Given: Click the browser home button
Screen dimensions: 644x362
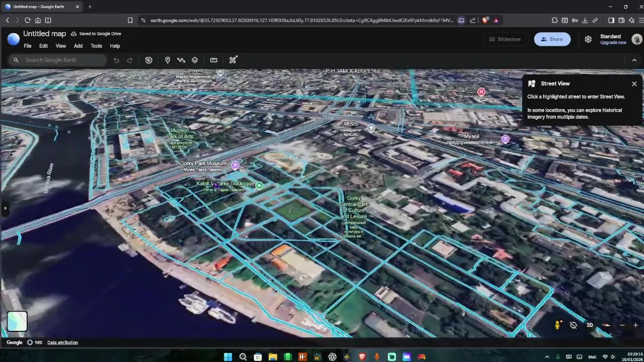Looking at the screenshot, I should coord(38,20).
